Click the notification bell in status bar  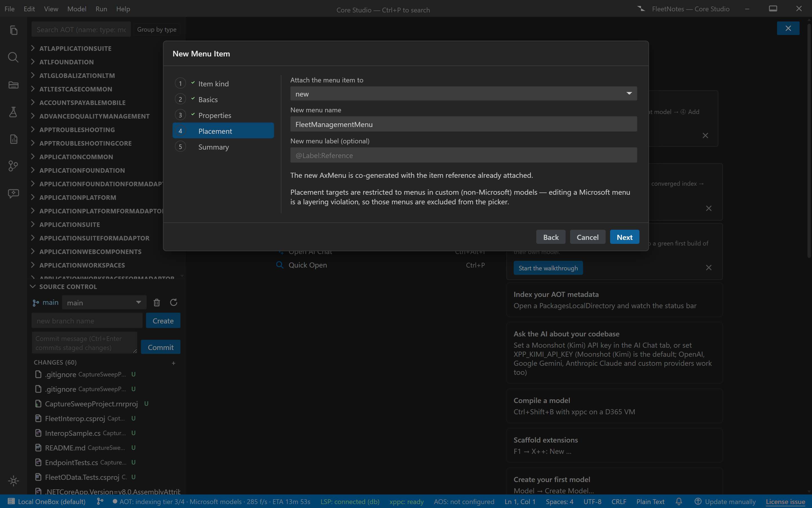tap(679, 501)
